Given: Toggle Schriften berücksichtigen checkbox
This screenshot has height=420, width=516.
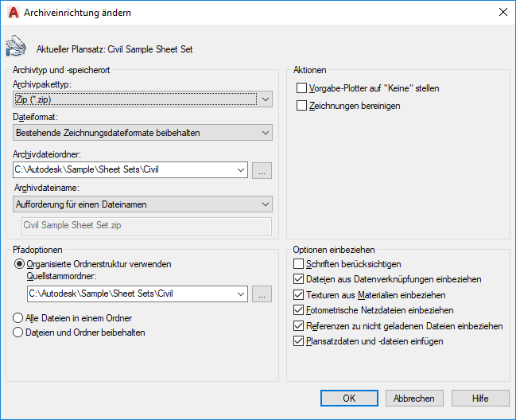Looking at the screenshot, I should pos(299,264).
